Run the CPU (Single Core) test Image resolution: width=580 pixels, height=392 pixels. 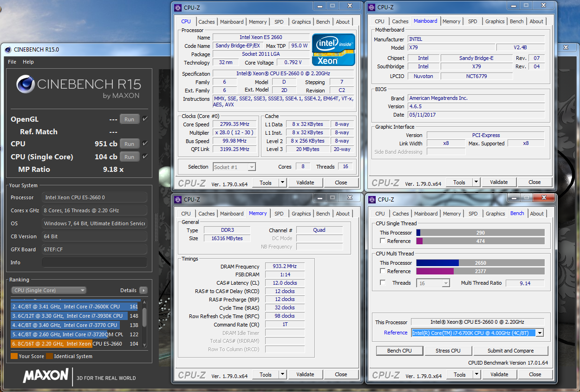129,157
